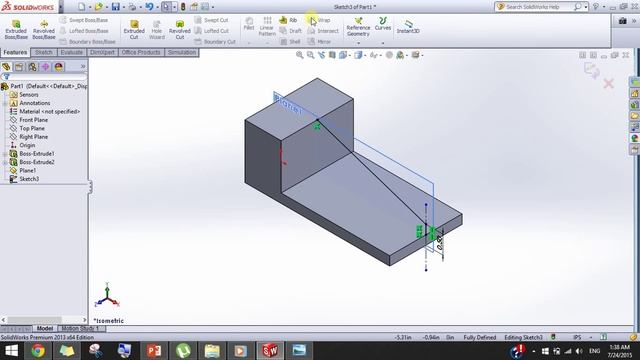Click the Intersect feature
Image resolution: width=640 pixels, height=360 pixels.
(x=323, y=31)
